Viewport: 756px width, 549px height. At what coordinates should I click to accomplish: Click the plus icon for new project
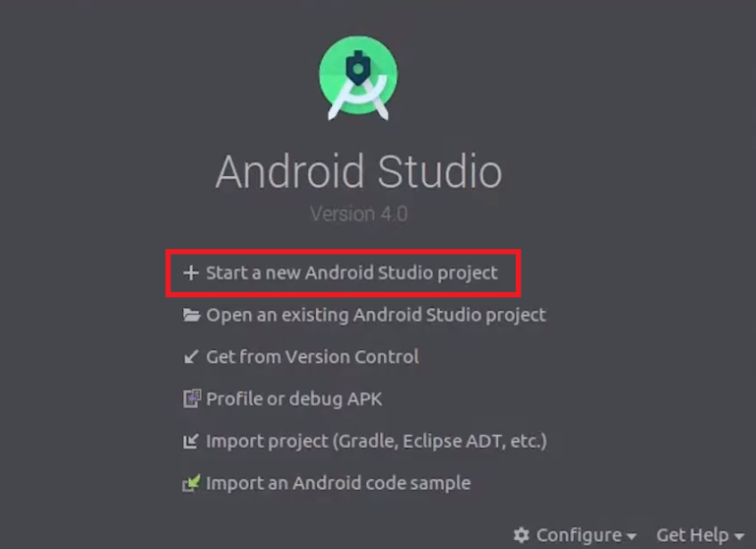click(x=191, y=273)
